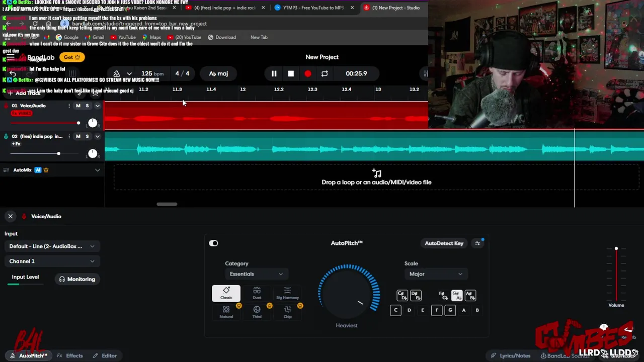644x362 pixels.
Task: Click AutoDetect Key button
Action: pyautogui.click(x=444, y=243)
